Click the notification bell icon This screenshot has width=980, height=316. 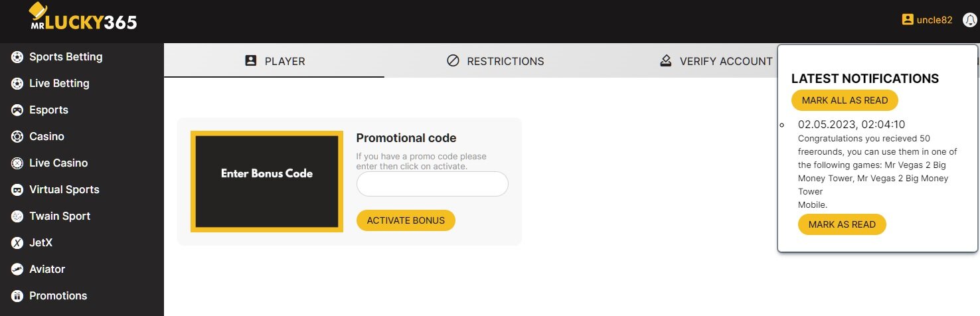(x=969, y=20)
